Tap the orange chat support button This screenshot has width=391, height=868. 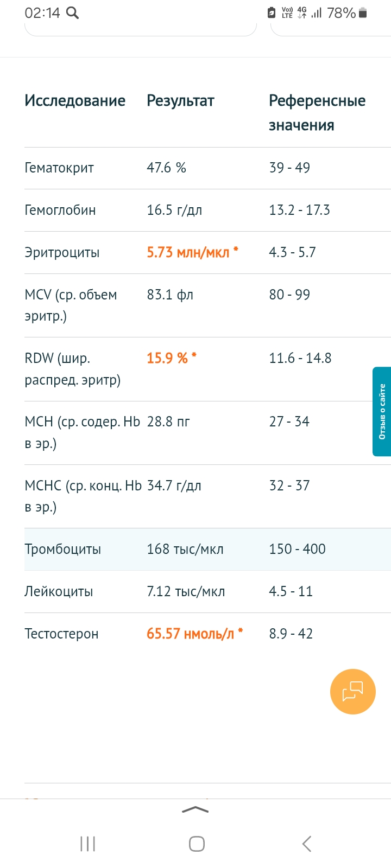tap(352, 692)
